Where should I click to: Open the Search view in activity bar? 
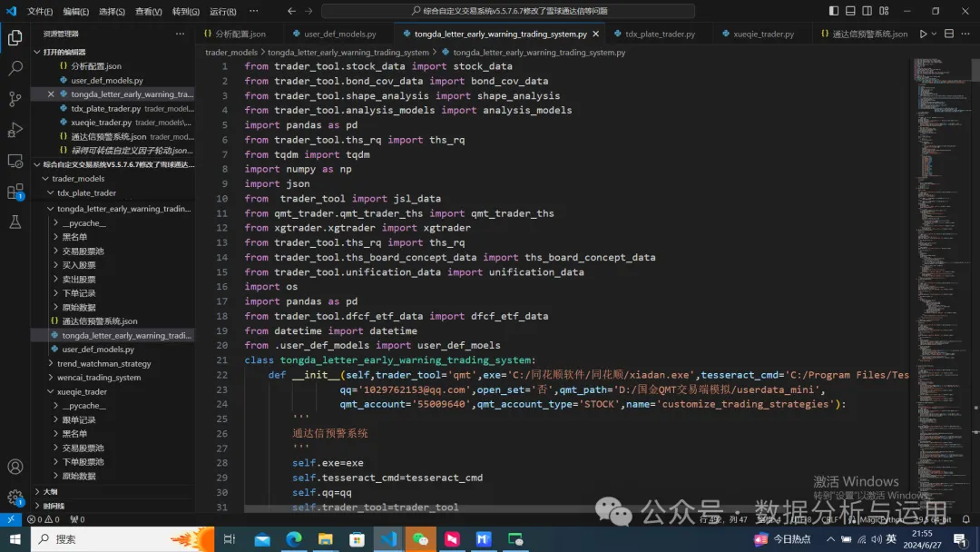[x=15, y=68]
